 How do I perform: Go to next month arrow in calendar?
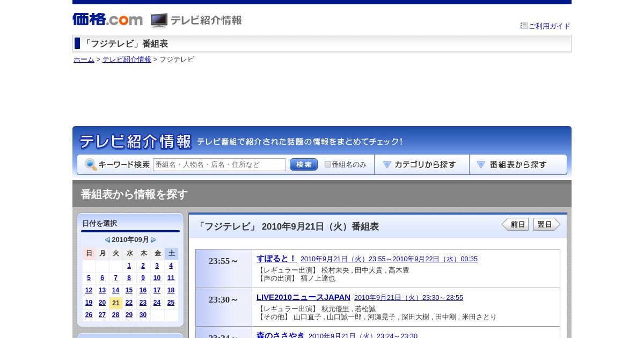tap(153, 240)
